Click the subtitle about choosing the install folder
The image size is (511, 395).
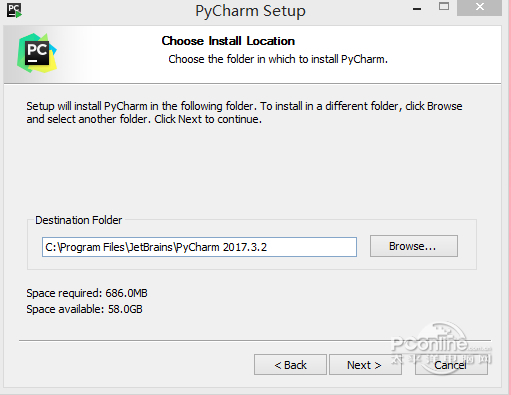[278, 59]
